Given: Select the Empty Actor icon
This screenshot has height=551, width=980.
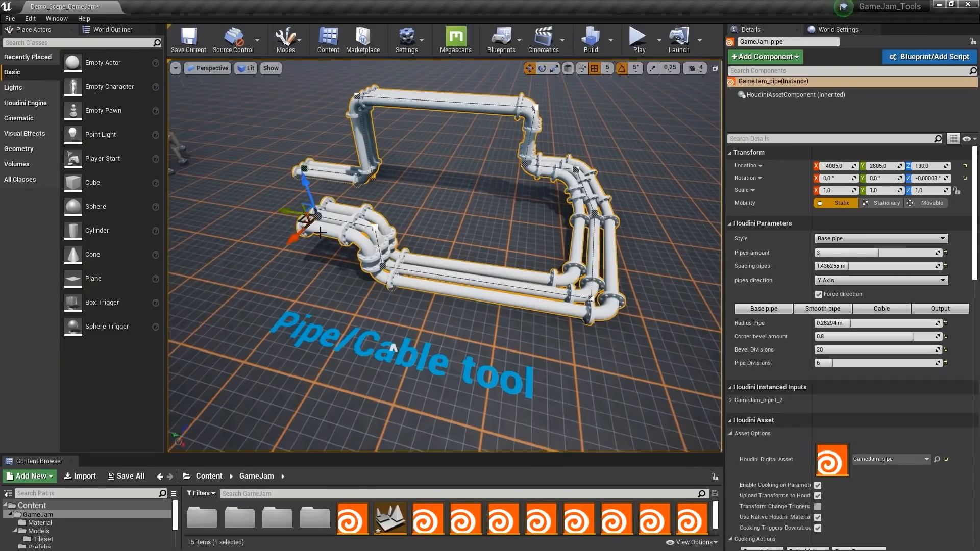Looking at the screenshot, I should pos(73,63).
